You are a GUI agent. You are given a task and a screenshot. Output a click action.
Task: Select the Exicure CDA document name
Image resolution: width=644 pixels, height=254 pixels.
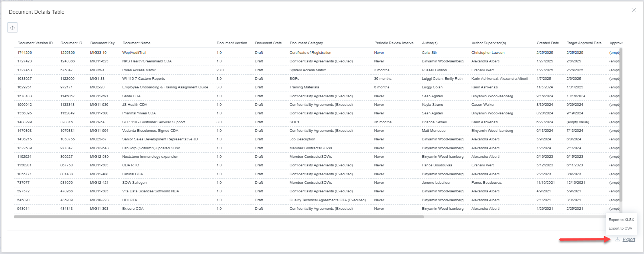tap(133, 209)
